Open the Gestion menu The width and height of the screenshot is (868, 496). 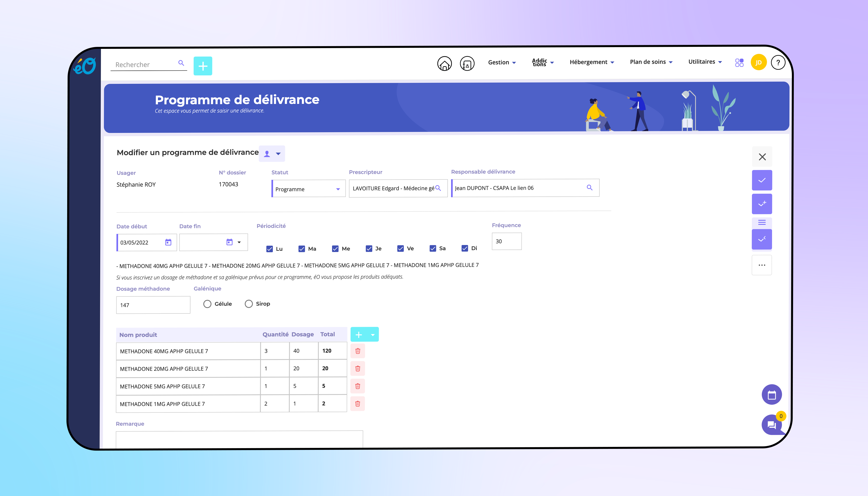pos(502,62)
